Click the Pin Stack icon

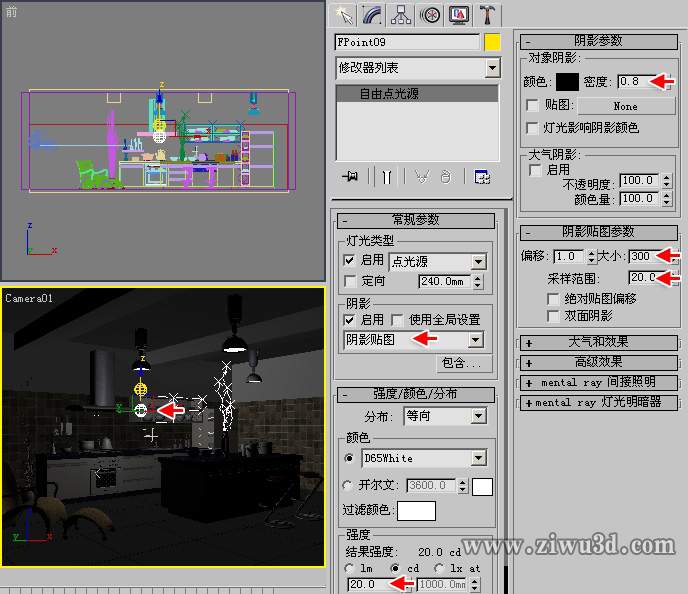click(350, 177)
